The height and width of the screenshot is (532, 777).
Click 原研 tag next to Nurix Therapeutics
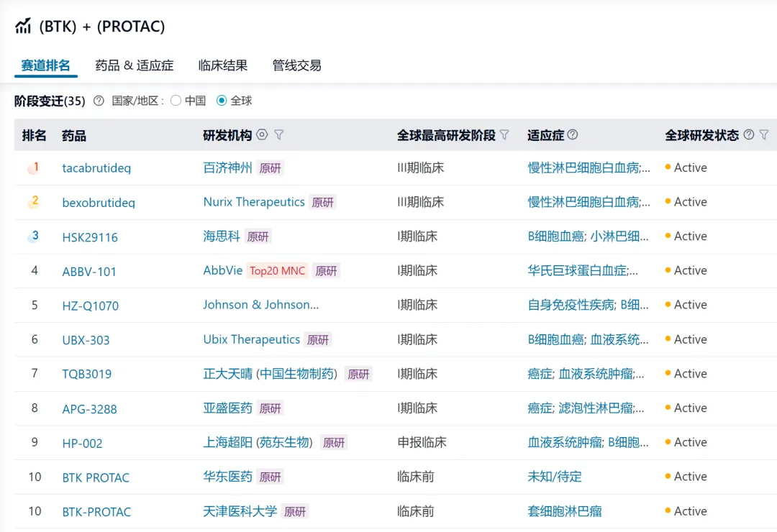tap(322, 202)
